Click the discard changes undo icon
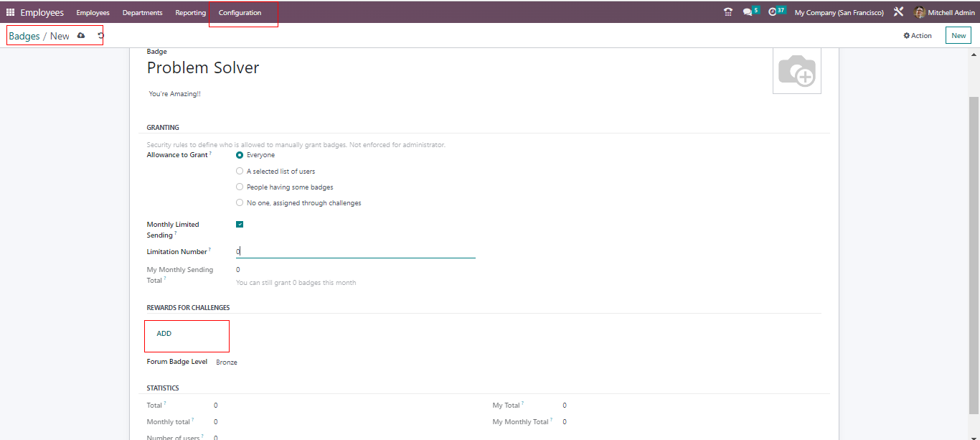Viewport: 980px width, 440px height. point(100,36)
